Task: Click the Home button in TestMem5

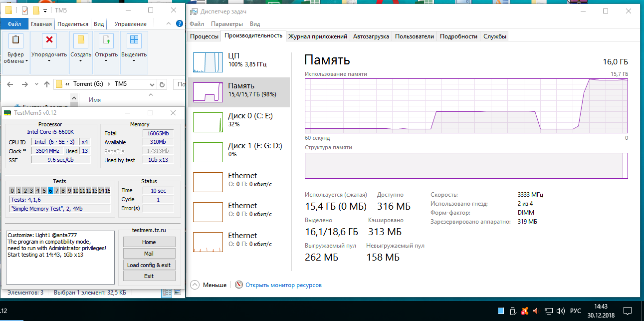Action: pos(149,242)
